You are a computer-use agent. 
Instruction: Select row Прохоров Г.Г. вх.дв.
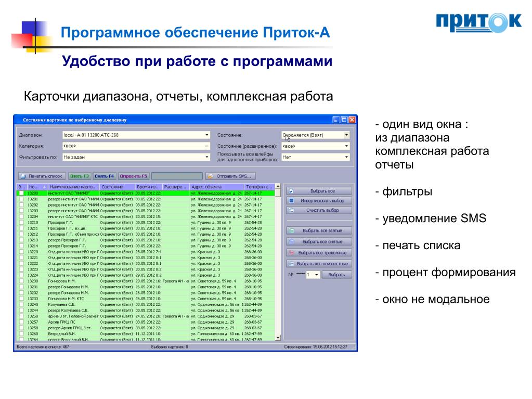point(146,228)
